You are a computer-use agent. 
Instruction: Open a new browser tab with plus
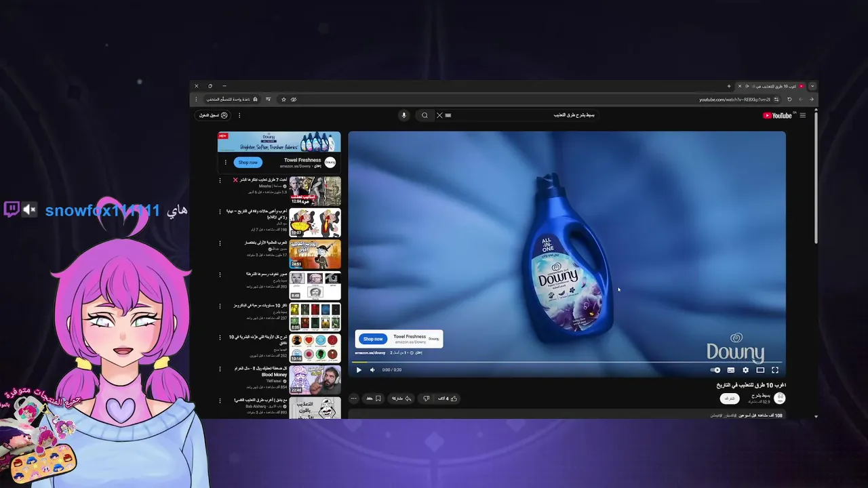click(729, 86)
